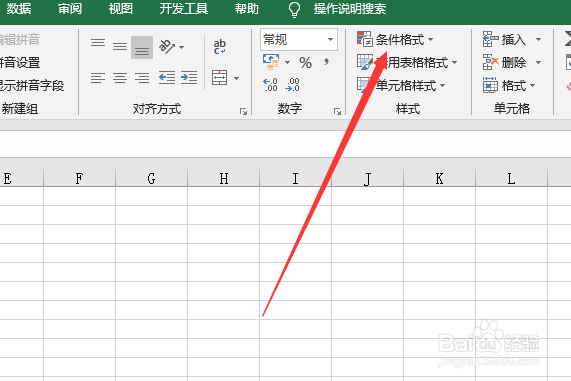Switch to the 开发工具 tab
The width and height of the screenshot is (571, 381).
pos(184,9)
